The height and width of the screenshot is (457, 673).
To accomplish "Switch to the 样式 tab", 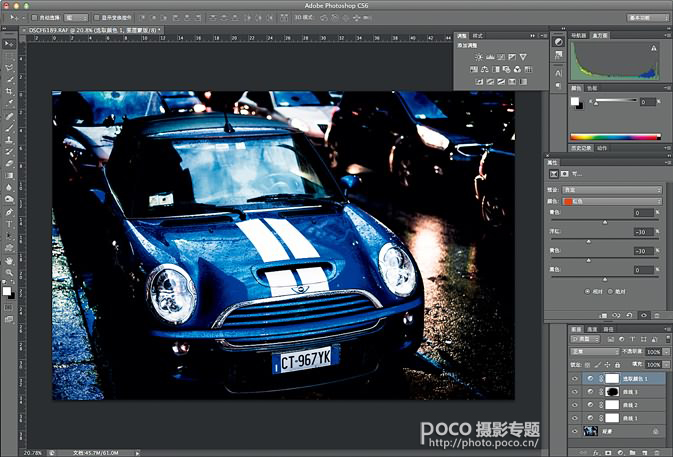I will click(x=477, y=36).
